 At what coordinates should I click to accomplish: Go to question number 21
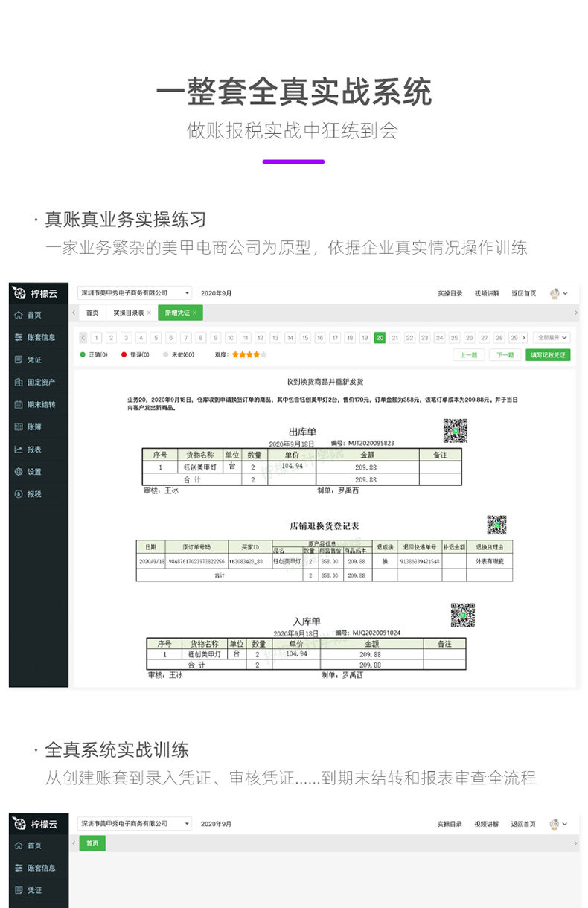(x=394, y=337)
